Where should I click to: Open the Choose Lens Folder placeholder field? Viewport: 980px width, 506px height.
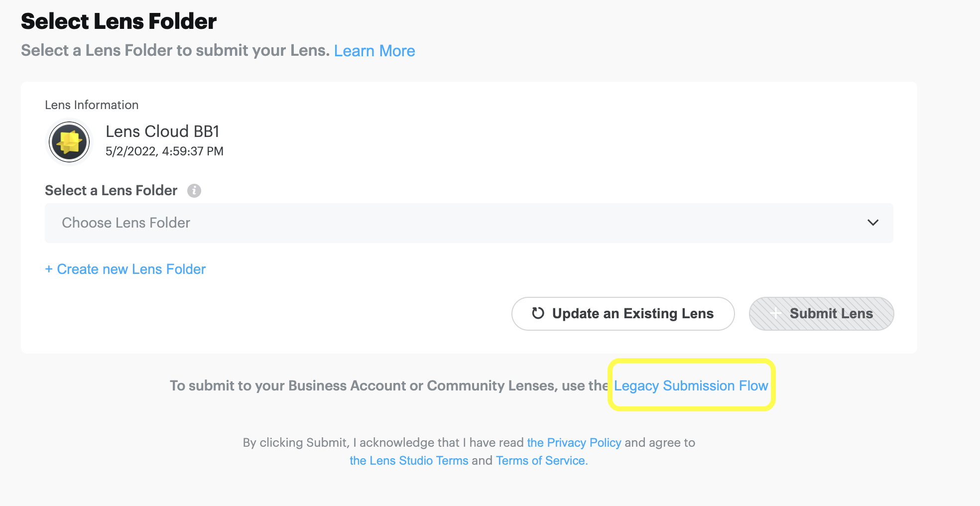pyautogui.click(x=126, y=223)
